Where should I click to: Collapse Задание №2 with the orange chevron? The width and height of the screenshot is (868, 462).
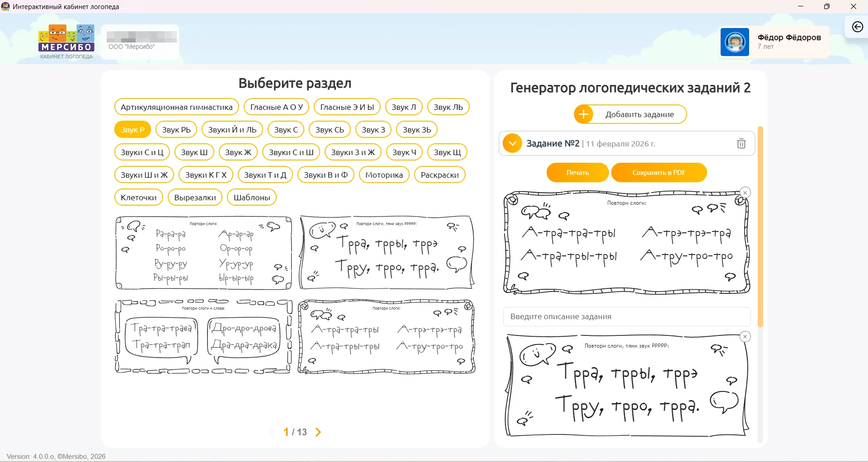click(x=512, y=143)
